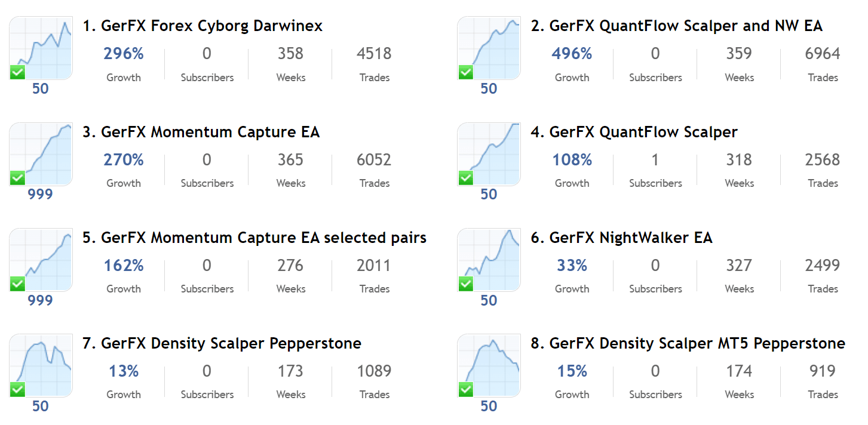This screenshot has height=425, width=868.
Task: Click green verified badge on Momentum Capture EA chart
Action: (18, 178)
